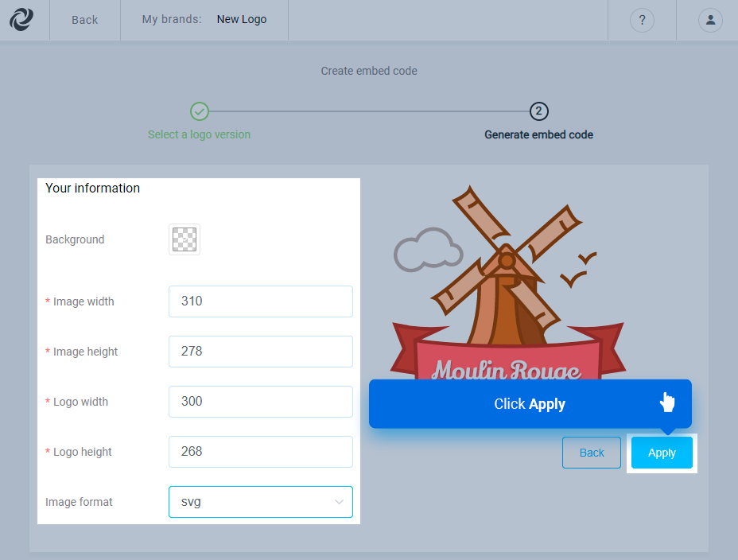Click the Back item in top bar
Viewport: 738px width, 560px height.
(x=85, y=20)
